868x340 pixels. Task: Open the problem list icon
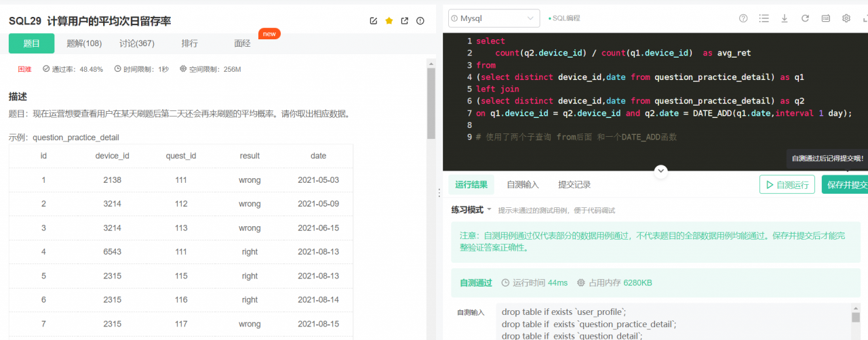click(x=764, y=18)
